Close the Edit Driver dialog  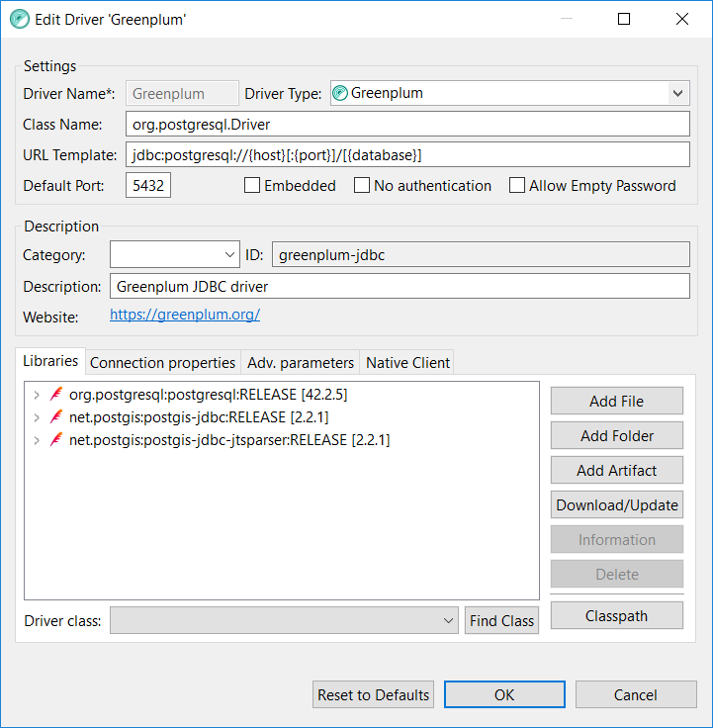[x=682, y=19]
